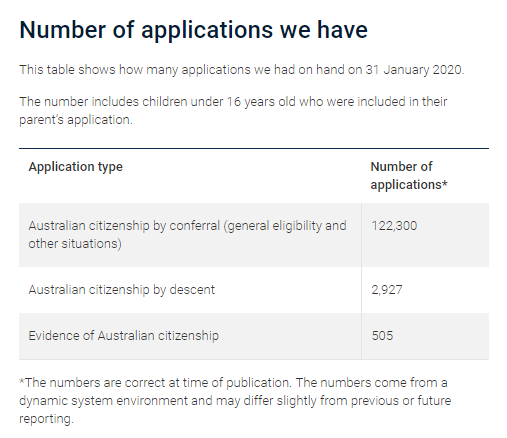Click the words 'parent's application' in intro
Screen dimensions: 507x438
pos(76,120)
